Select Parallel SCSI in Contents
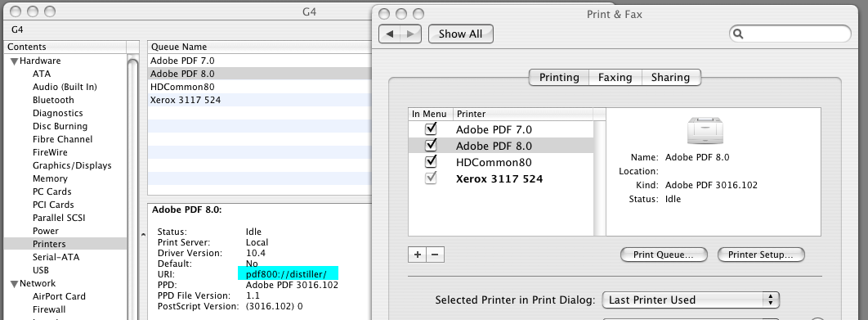 [x=59, y=218]
